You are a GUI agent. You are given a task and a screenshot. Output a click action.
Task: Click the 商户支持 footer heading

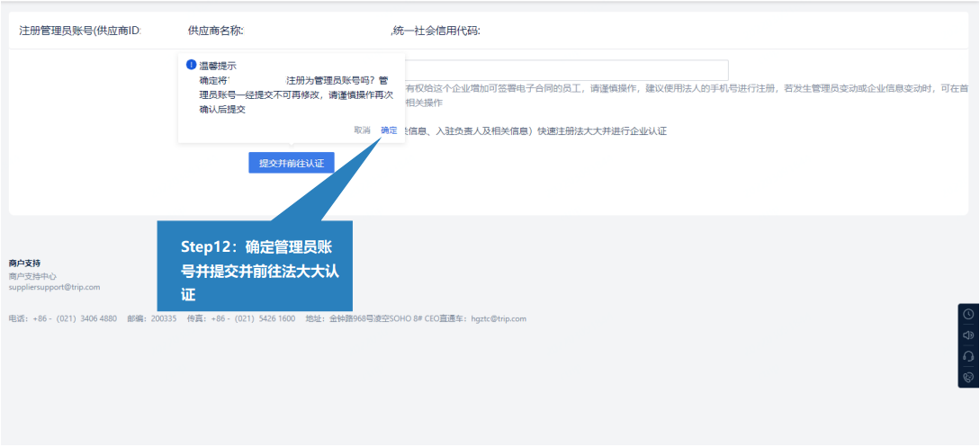point(24,263)
